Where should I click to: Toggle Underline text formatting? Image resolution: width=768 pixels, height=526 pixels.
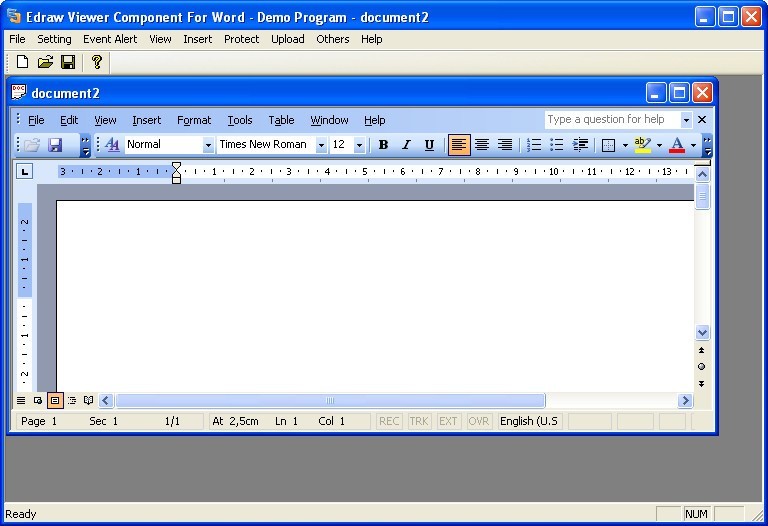[429, 145]
